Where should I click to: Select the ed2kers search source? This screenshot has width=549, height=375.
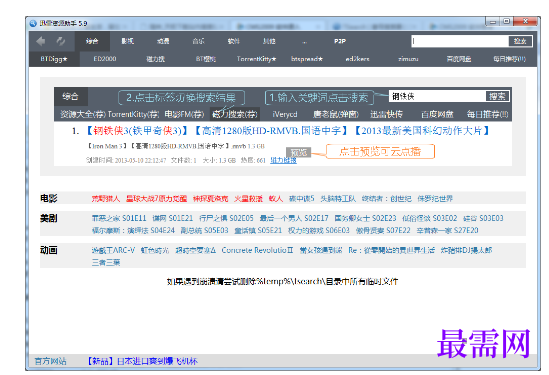pyautogui.click(x=357, y=59)
